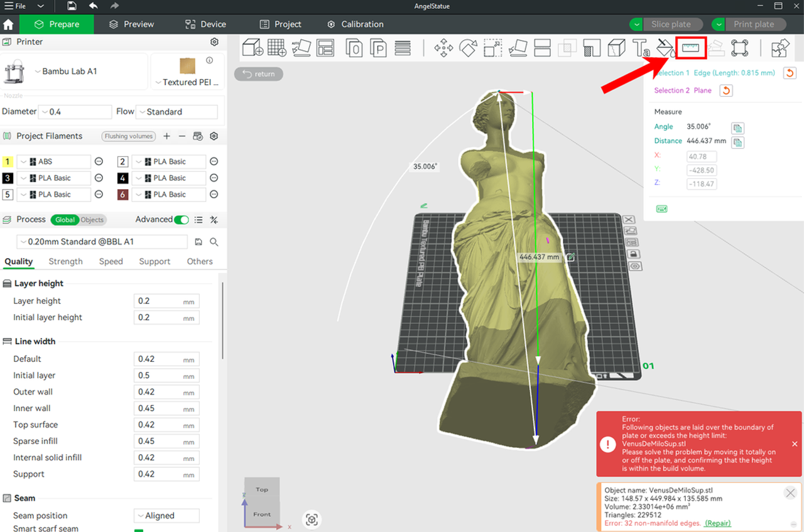Screen dimensions: 804x532
Task: Copy the Angle value to clipboard
Action: [x=738, y=128]
